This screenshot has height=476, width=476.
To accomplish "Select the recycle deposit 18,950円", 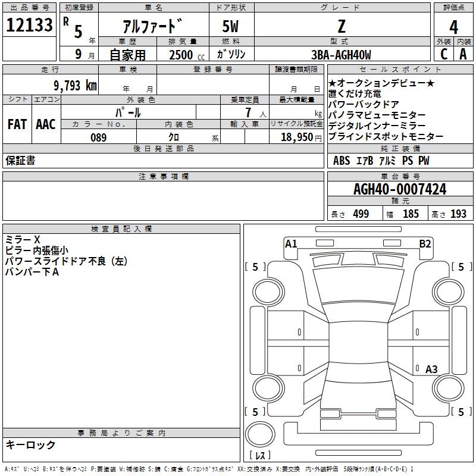I will point(301,137).
